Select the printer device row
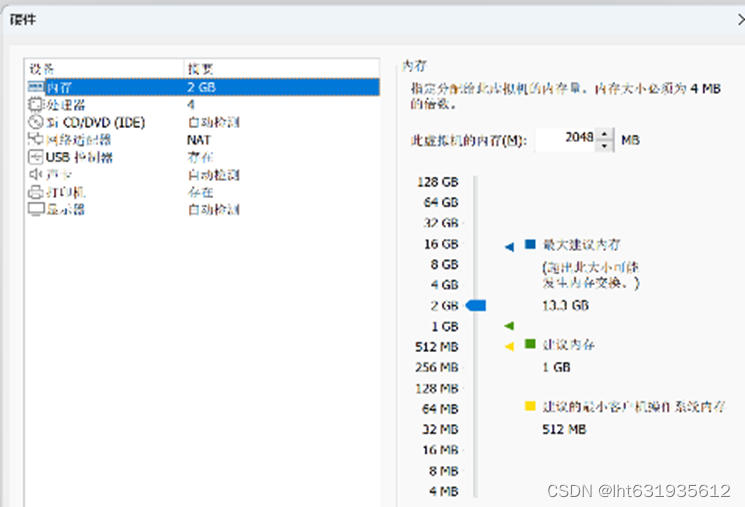 click(x=203, y=192)
